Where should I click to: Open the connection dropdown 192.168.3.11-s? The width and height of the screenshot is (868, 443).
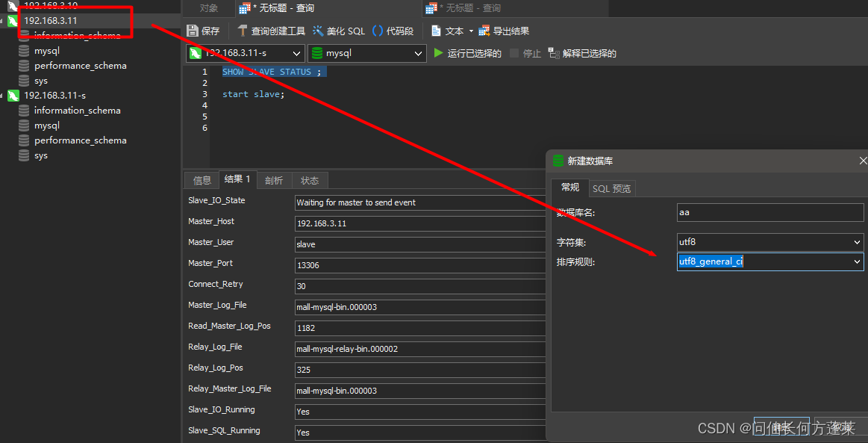(x=246, y=53)
